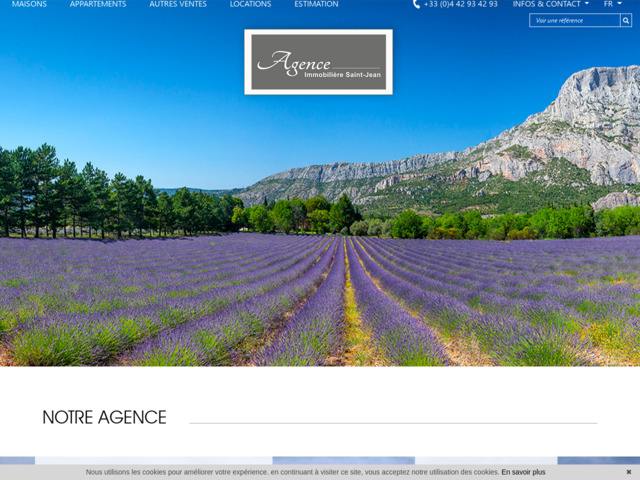This screenshot has height=480, width=640.
Task: Click the rightmost thumbnail below Notre Agence
Action: (598, 460)
